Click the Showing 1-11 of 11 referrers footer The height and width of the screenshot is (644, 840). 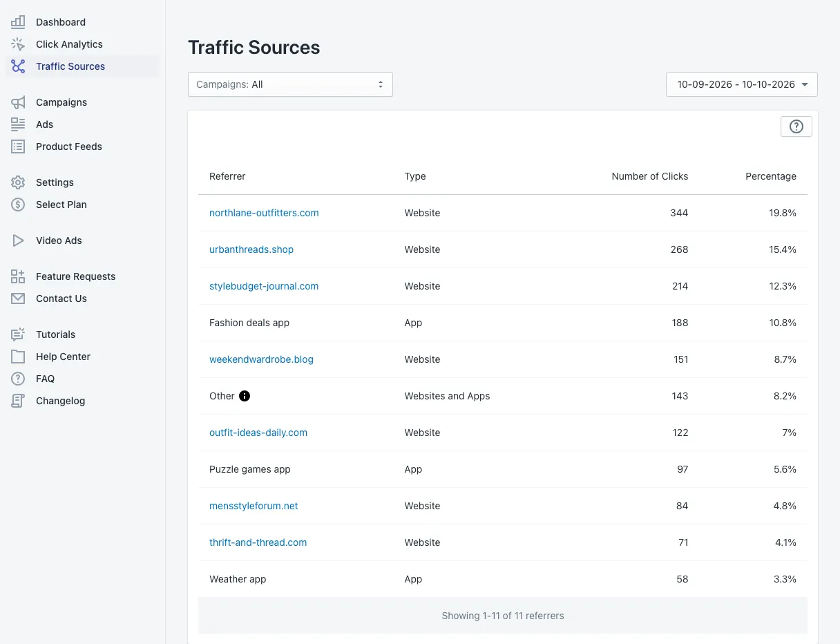(x=503, y=616)
